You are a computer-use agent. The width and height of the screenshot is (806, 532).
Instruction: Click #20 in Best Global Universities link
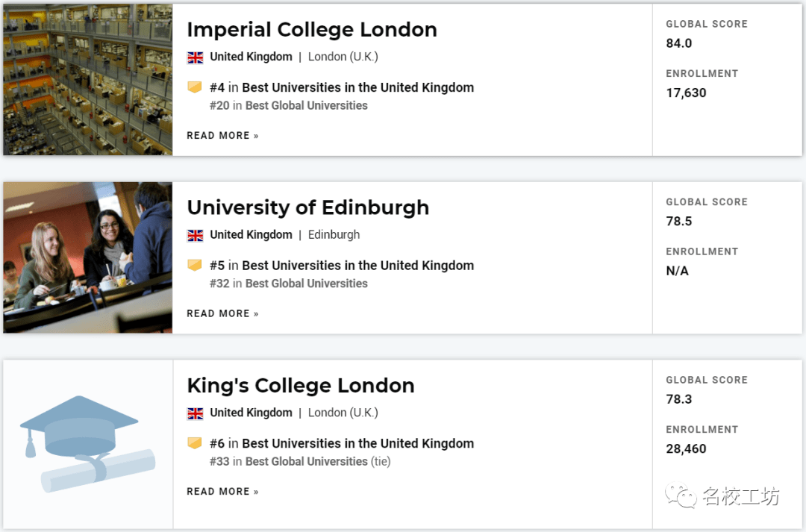pos(289,105)
